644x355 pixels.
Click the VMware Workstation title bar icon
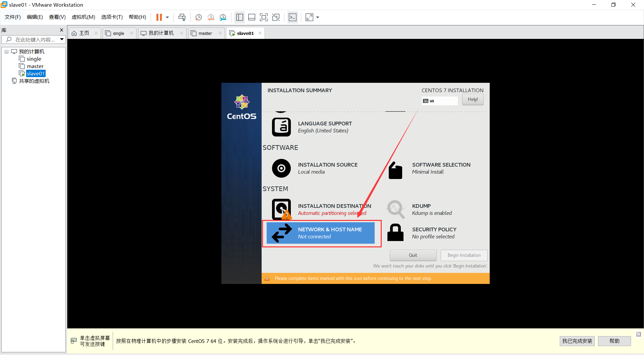point(4,5)
